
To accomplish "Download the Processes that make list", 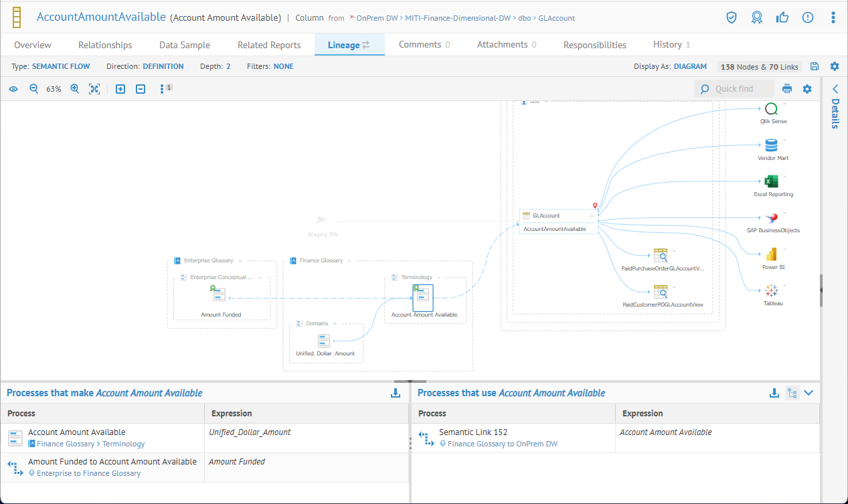I will click(x=396, y=393).
